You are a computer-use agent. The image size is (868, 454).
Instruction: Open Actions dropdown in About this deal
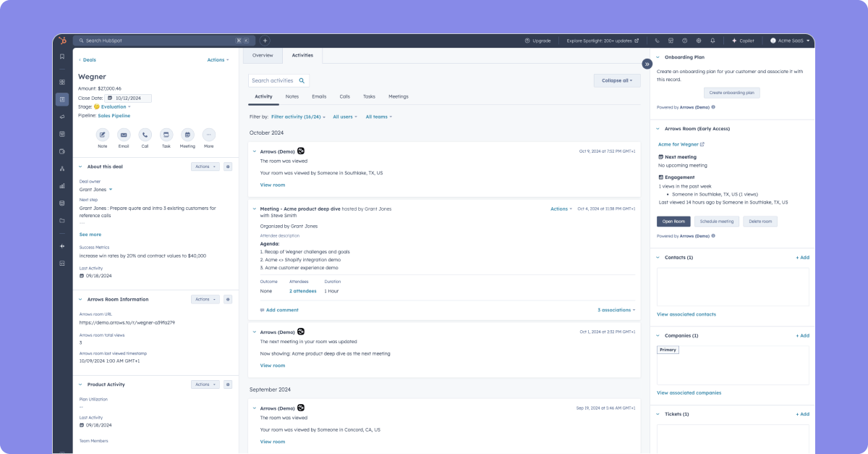click(205, 167)
